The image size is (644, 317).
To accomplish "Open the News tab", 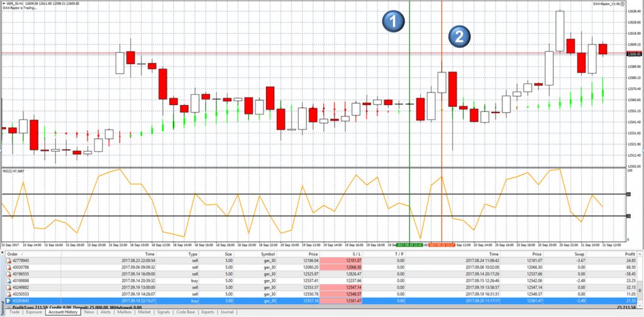I will click(89, 312).
